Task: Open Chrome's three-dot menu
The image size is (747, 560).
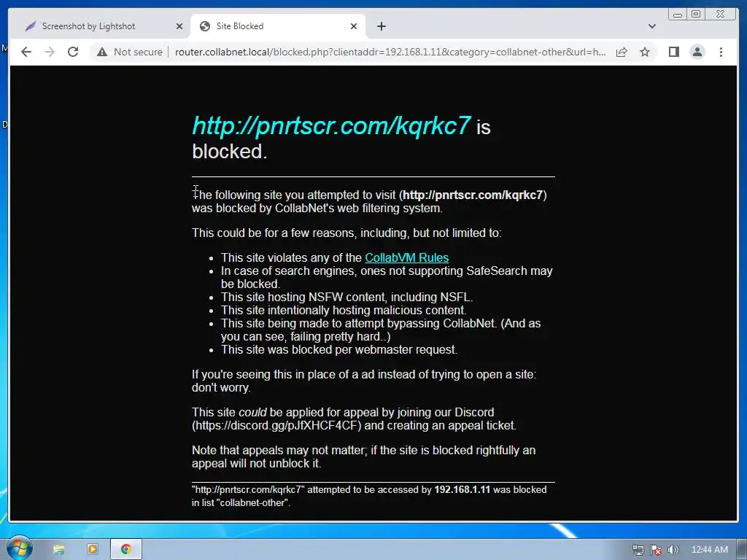Action: click(721, 52)
